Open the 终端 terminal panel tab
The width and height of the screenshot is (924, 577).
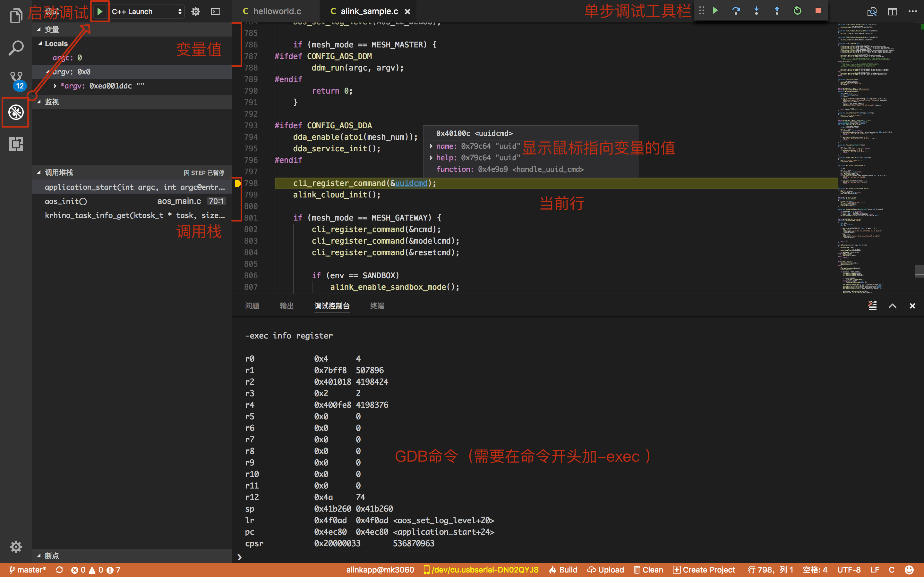tap(377, 306)
